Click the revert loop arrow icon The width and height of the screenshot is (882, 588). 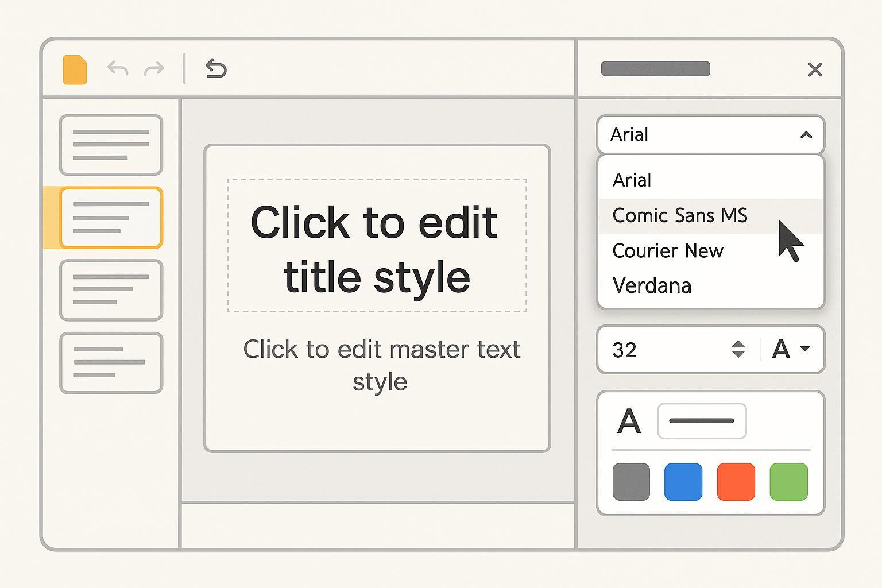click(216, 69)
